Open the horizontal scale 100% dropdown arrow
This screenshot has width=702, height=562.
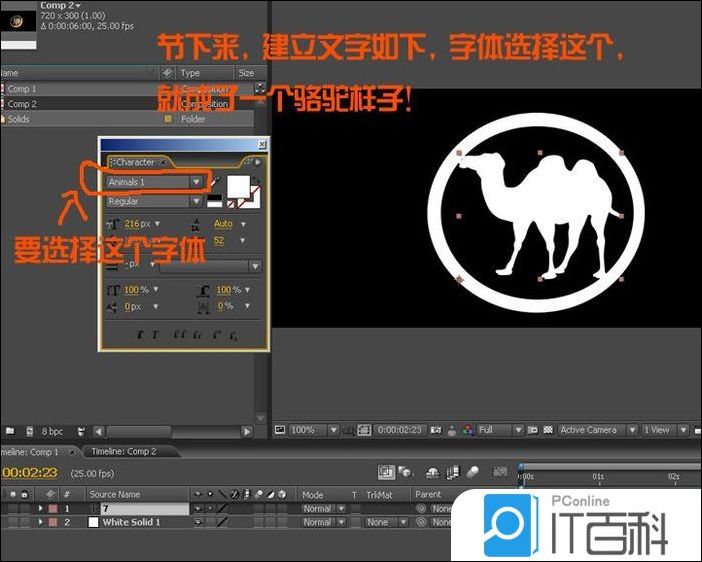pyautogui.click(x=247, y=290)
